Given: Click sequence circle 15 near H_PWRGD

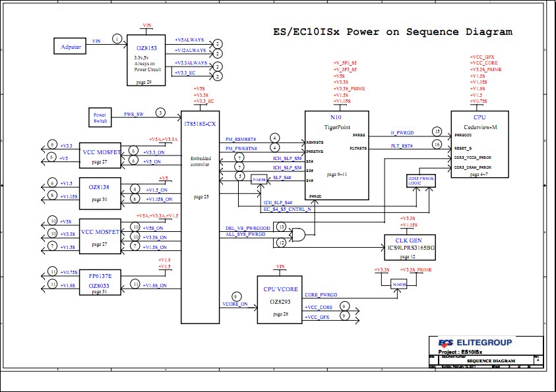Looking at the screenshot, I should click(437, 131).
